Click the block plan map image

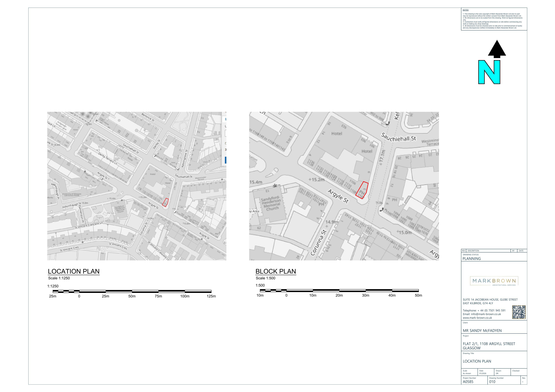(x=344, y=186)
